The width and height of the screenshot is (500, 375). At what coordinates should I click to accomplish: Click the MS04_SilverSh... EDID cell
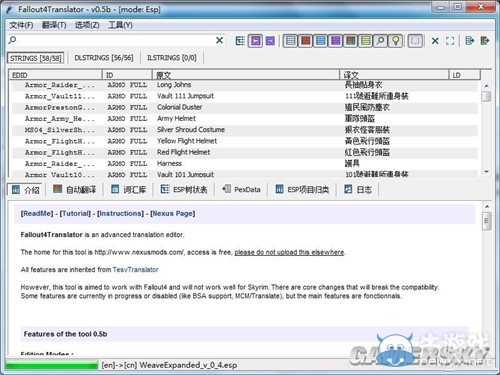point(59,130)
